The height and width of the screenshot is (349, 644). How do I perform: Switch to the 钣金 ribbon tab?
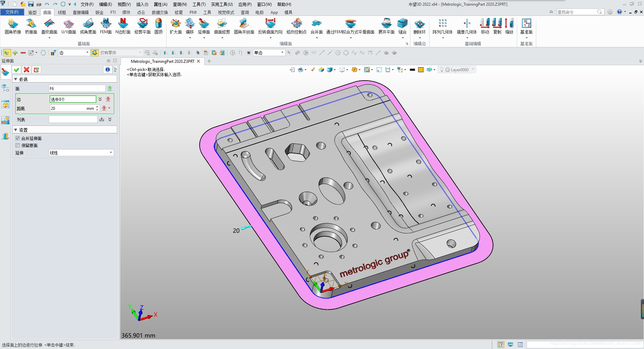coord(99,12)
